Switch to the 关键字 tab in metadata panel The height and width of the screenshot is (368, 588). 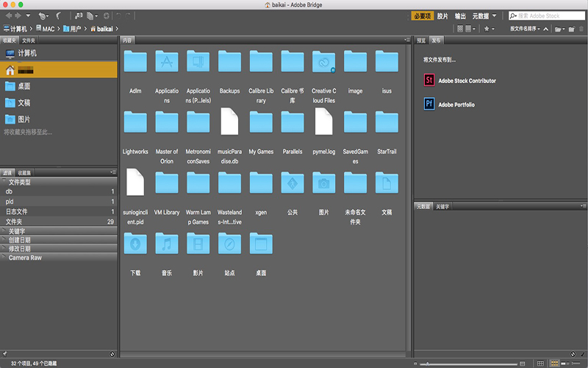click(442, 207)
